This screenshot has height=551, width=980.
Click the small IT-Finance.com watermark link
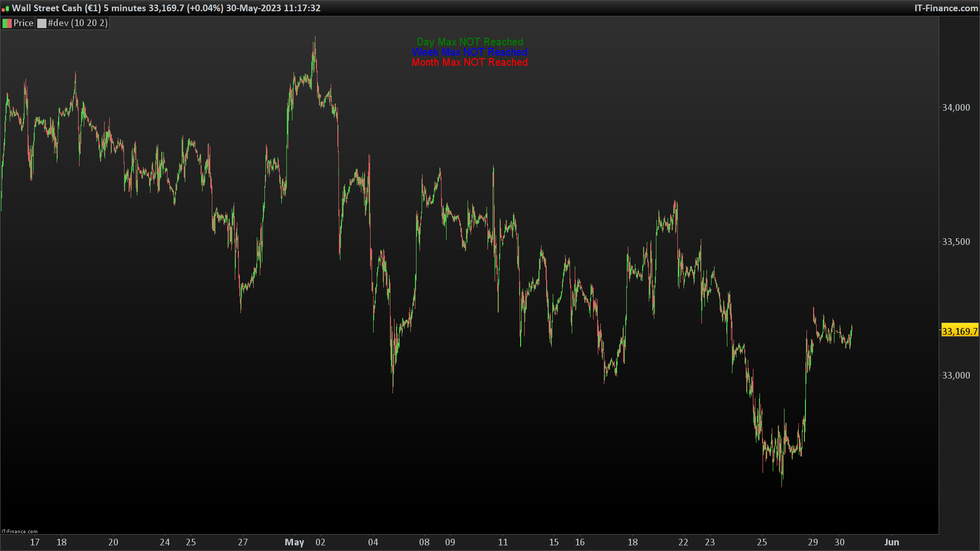pyautogui.click(x=19, y=531)
